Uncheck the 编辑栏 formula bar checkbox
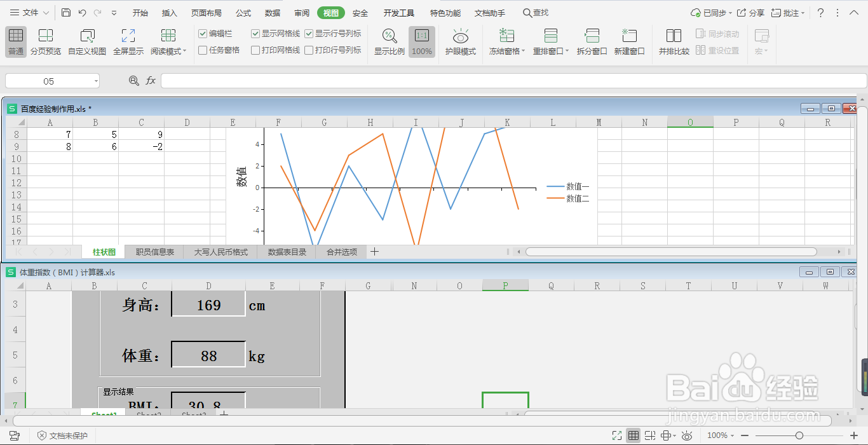This screenshot has width=868, height=445. (x=203, y=34)
